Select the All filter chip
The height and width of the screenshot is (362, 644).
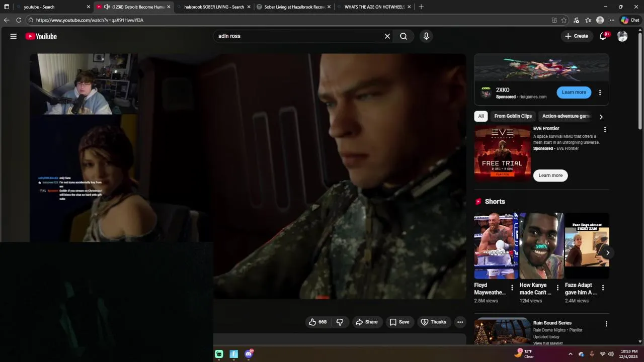[481, 116]
